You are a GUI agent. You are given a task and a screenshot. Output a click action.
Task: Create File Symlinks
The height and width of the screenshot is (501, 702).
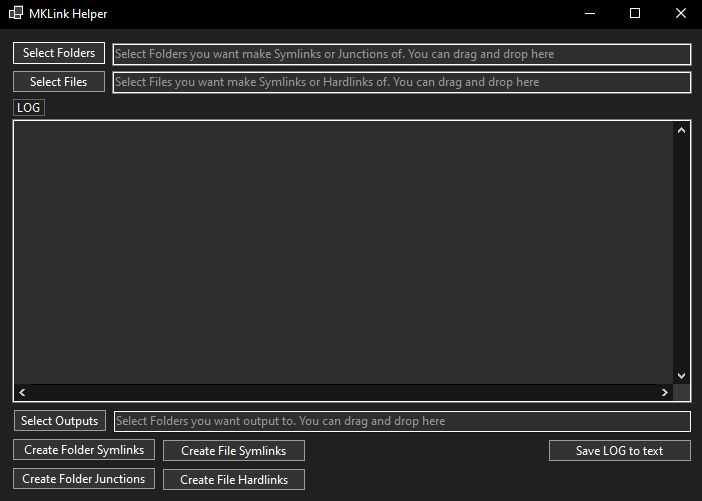point(234,451)
